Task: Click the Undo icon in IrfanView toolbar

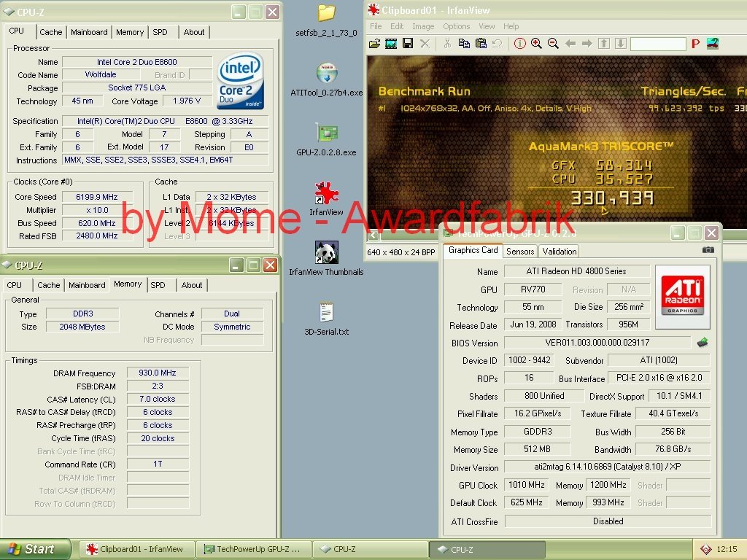Action: tap(498, 44)
